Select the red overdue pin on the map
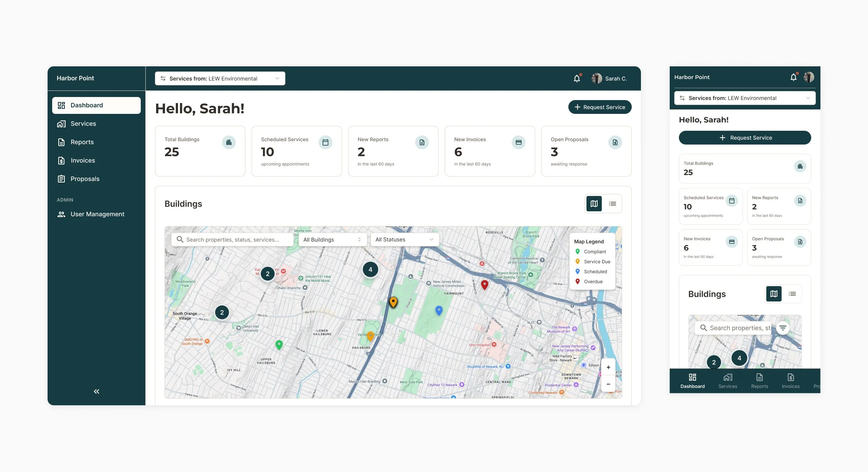 [x=485, y=285]
